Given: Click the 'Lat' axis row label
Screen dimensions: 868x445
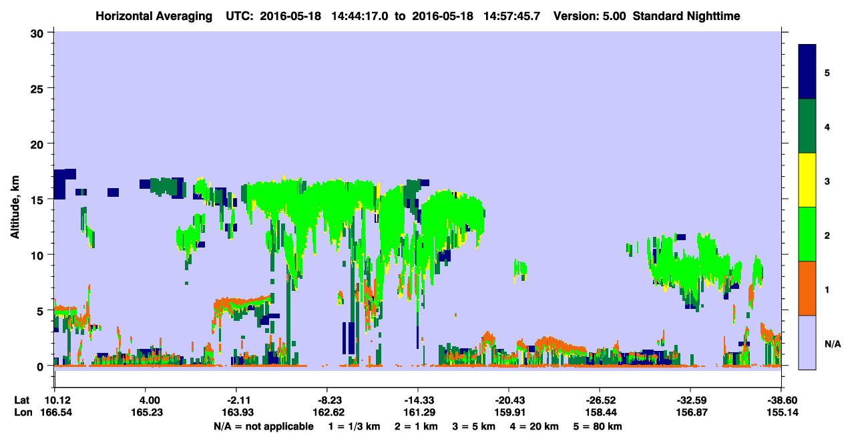Looking at the screenshot, I should (x=22, y=400).
